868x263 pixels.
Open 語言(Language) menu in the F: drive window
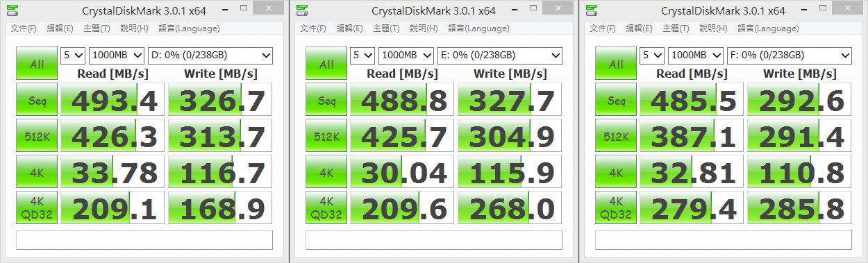pos(767,28)
